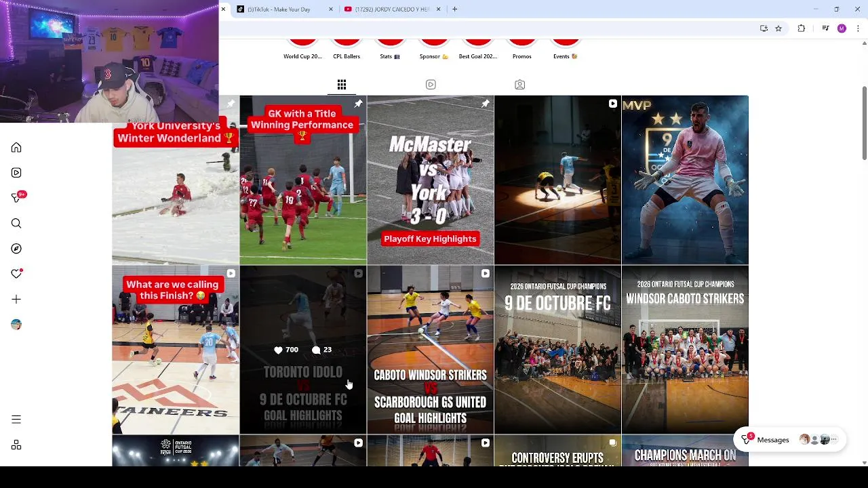
Task: Open the Stats story highlight
Action: (390, 49)
